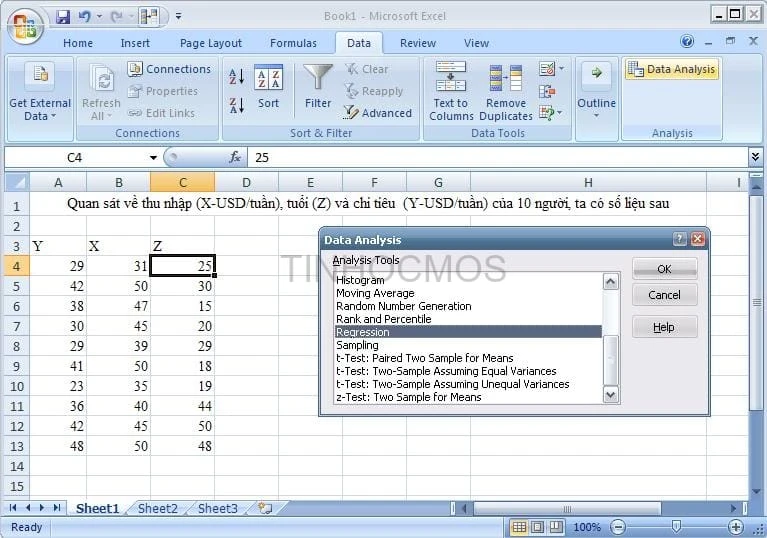Click the Select All corner cell
The width and height of the screenshot is (767, 538).
pyautogui.click(x=17, y=182)
